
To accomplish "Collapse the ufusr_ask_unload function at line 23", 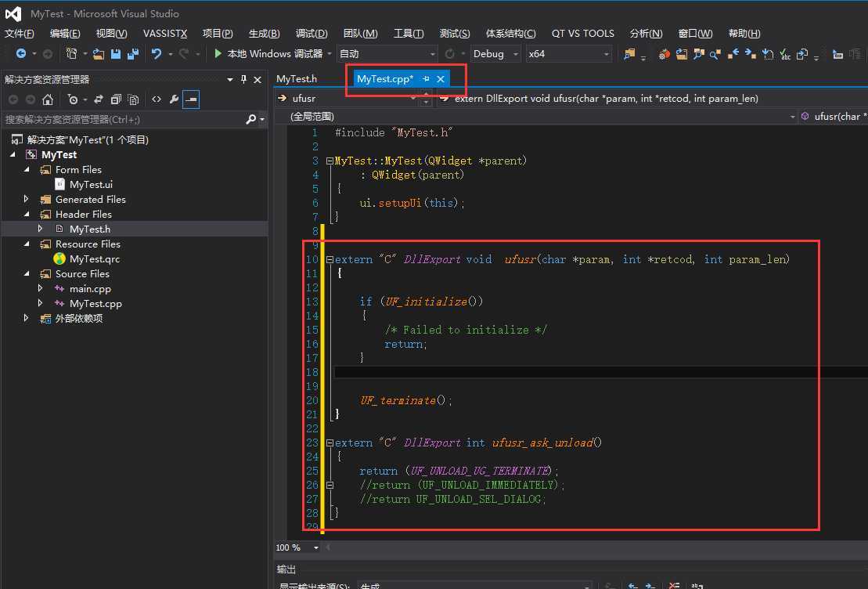I will (x=330, y=443).
